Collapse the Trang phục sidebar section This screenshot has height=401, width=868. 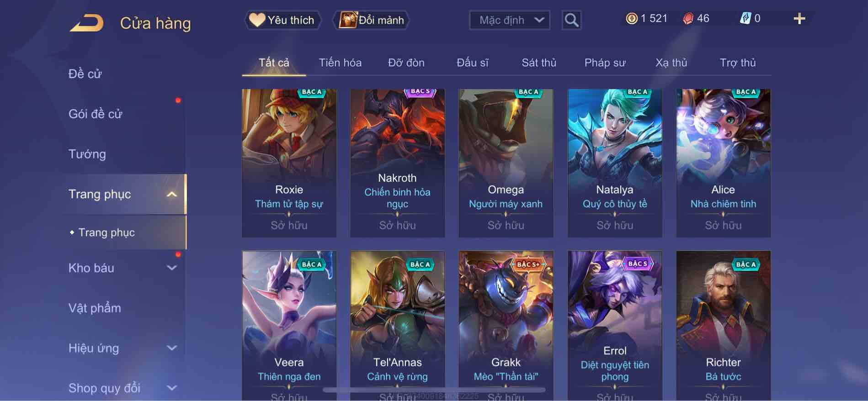pyautogui.click(x=171, y=194)
